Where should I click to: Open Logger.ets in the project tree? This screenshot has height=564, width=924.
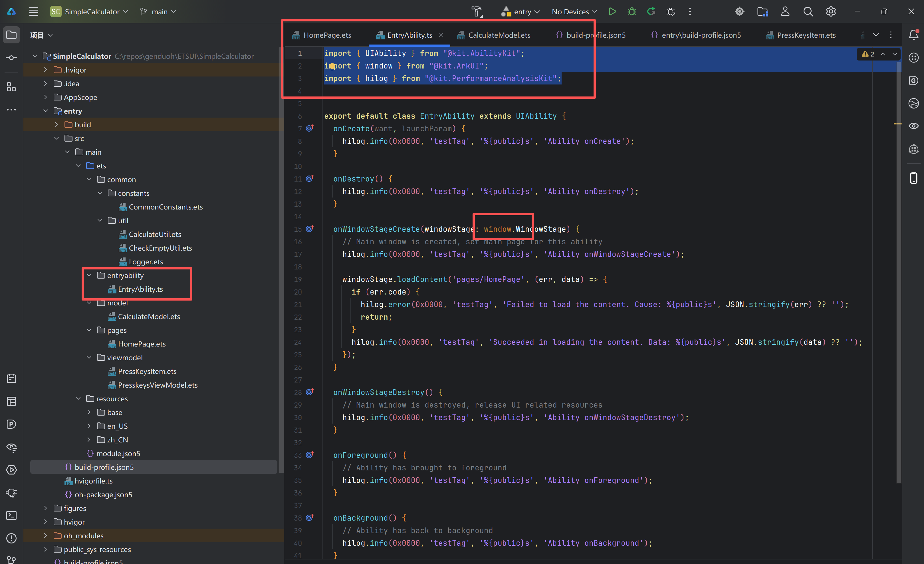(146, 262)
